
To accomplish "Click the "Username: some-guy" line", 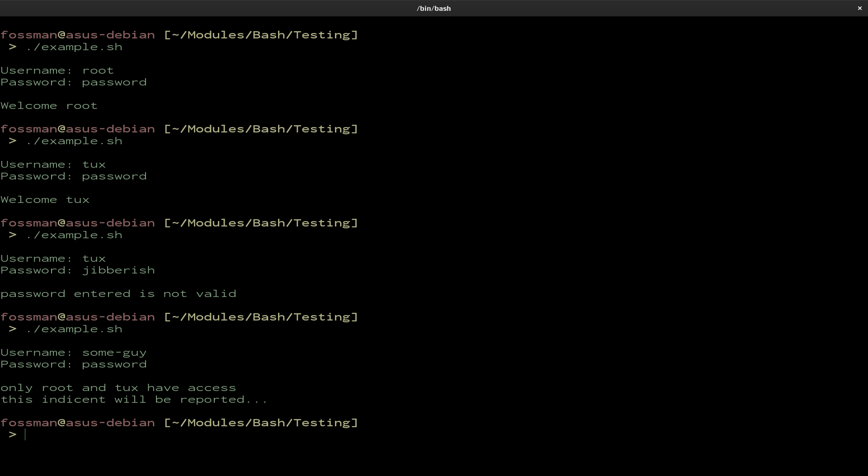I will pos(73,353).
